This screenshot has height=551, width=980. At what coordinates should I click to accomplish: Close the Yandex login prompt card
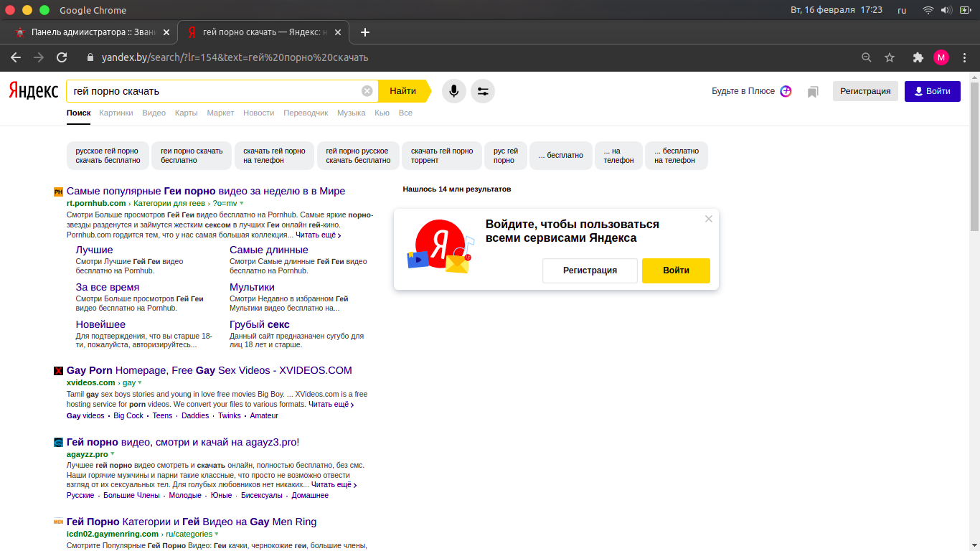tap(709, 219)
